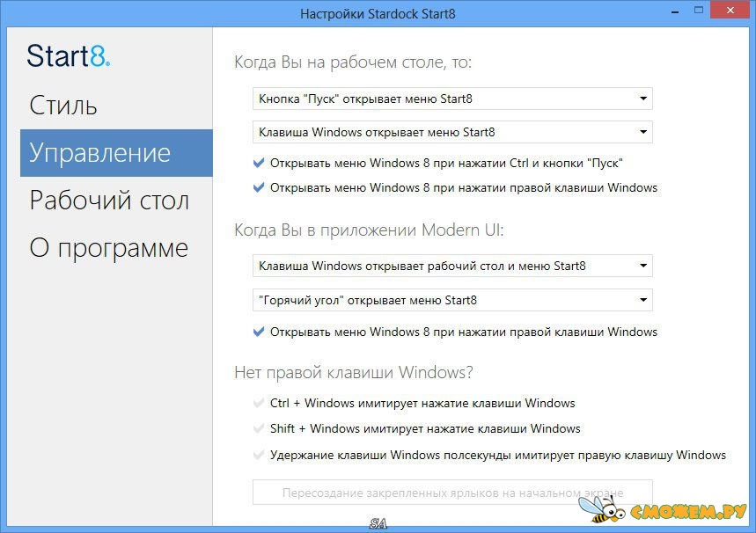Minimize the Start8 settings window
The width and height of the screenshot is (756, 533).
coord(675,11)
